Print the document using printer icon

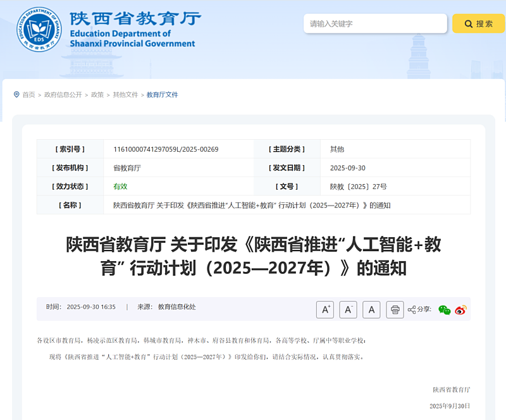395,309
